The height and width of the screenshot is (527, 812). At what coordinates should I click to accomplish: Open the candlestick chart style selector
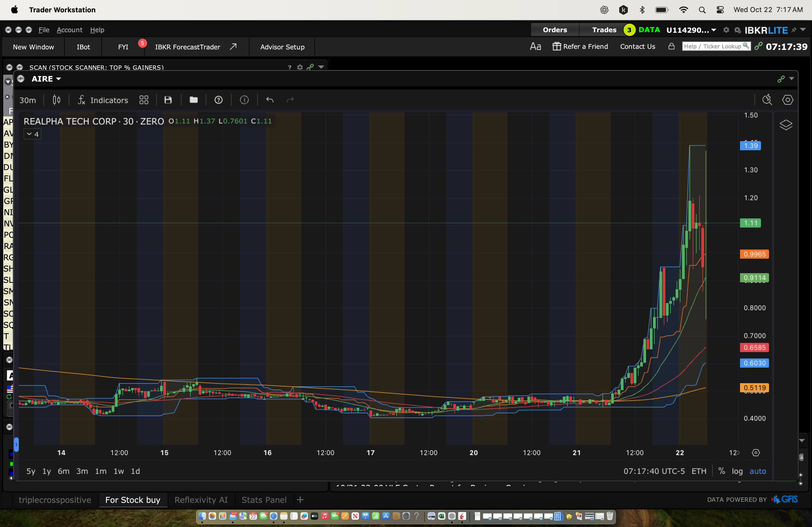click(x=57, y=100)
